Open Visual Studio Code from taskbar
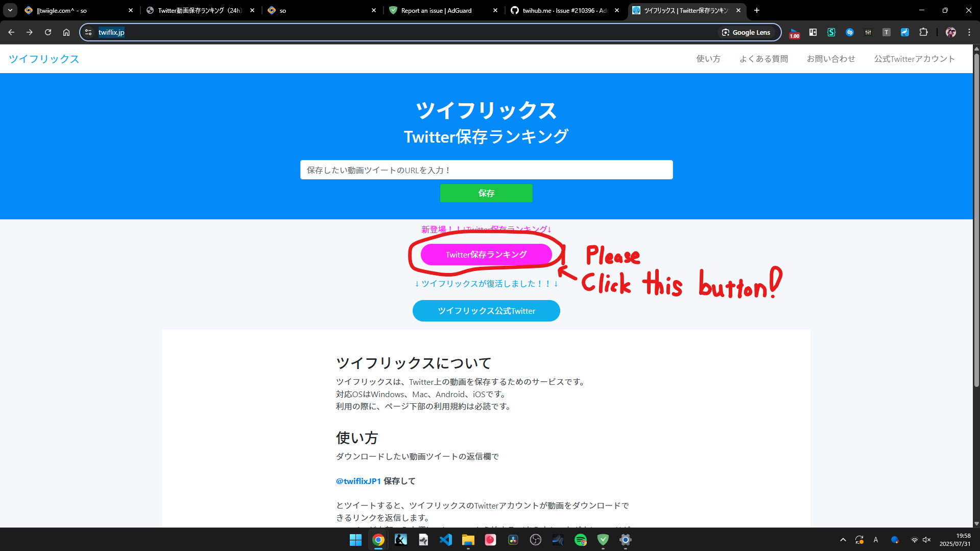This screenshot has width=980, height=551. pos(446,540)
